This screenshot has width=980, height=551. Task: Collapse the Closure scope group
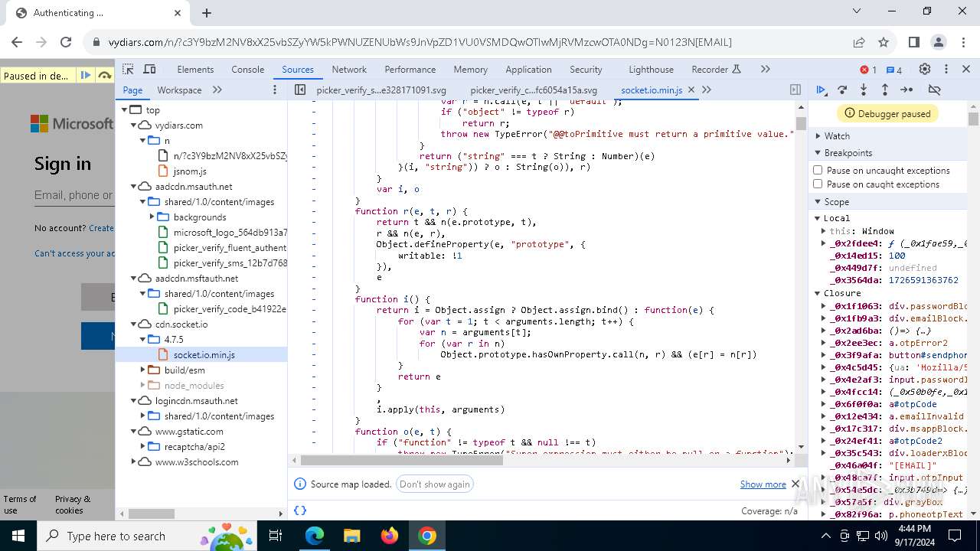point(818,293)
